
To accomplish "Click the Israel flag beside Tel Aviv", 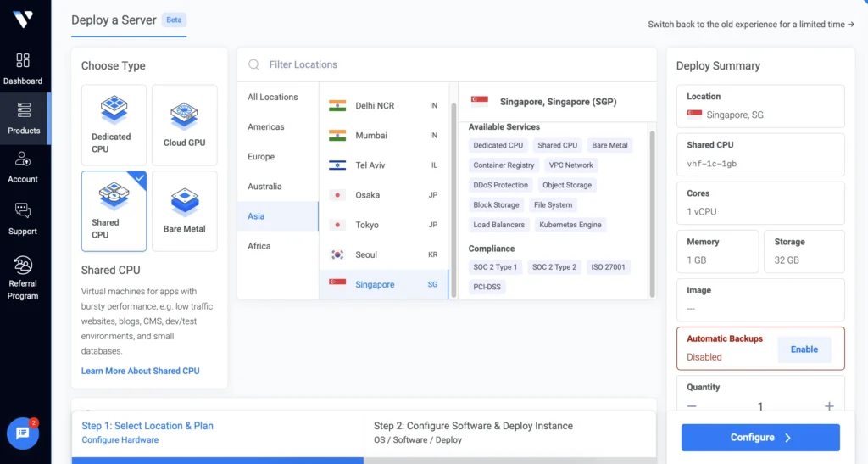I will tap(337, 165).
